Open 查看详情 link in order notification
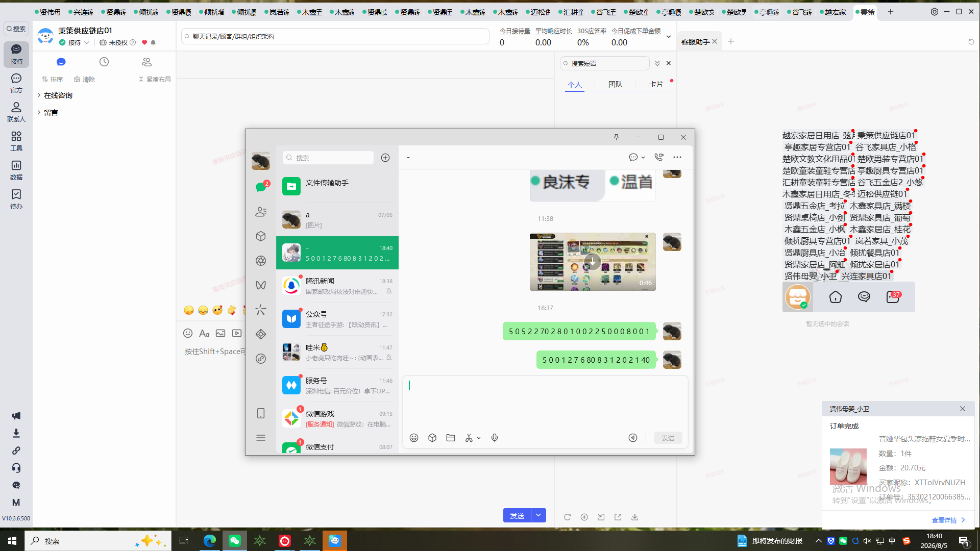Screen dimensions: 980x551 [948, 520]
